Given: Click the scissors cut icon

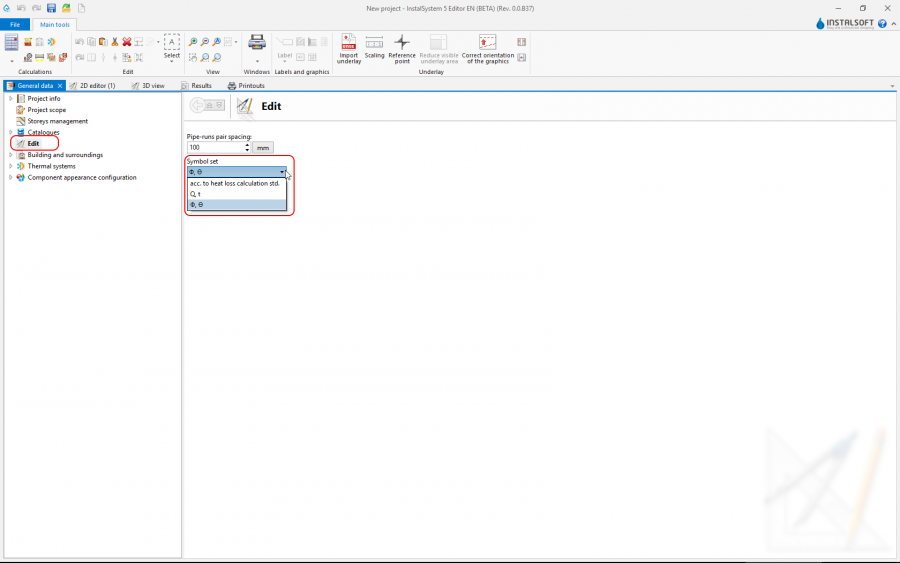Looking at the screenshot, I should click(115, 42).
